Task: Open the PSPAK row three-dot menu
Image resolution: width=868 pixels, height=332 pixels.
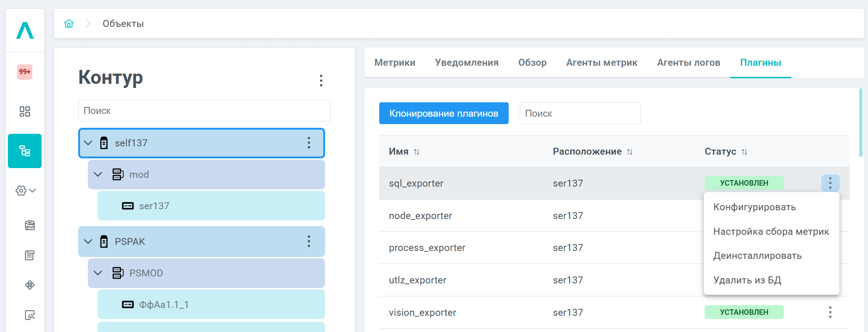Action: [x=309, y=241]
